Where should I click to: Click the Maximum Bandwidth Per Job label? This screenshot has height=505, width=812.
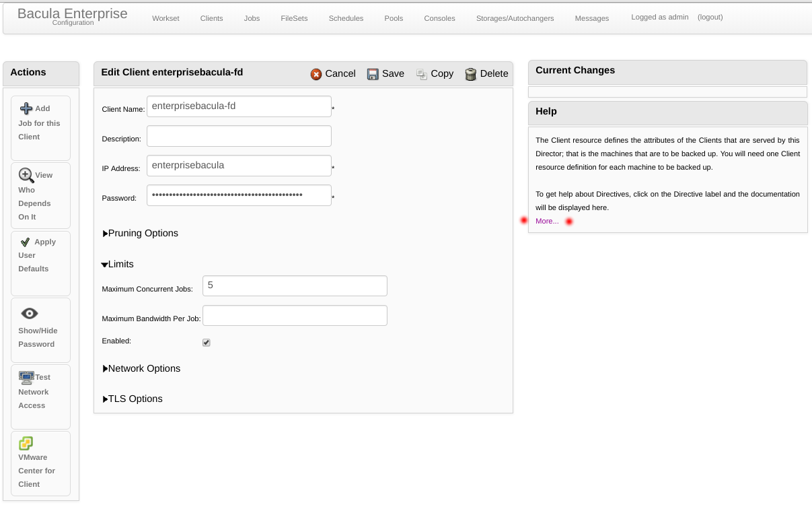(x=151, y=318)
